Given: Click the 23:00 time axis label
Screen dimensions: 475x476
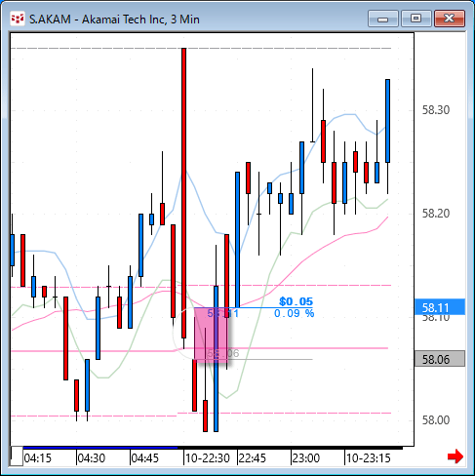Looking at the screenshot, I should pos(305,458).
